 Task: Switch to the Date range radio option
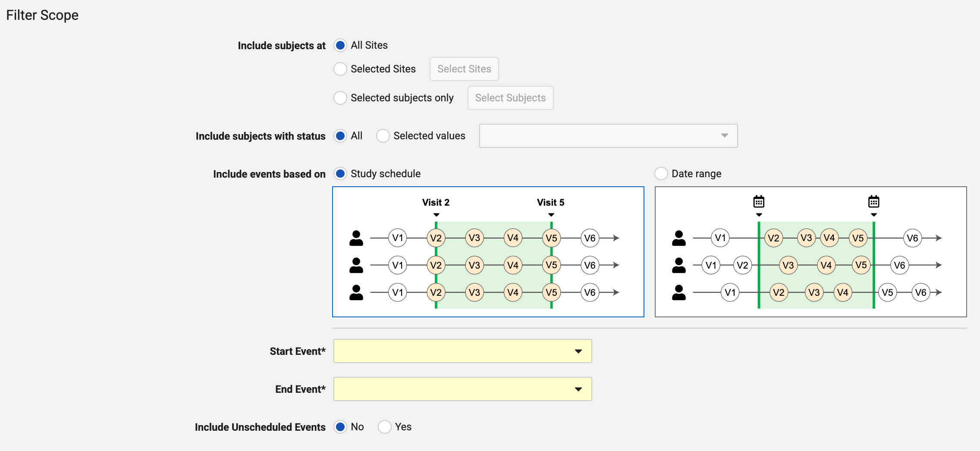(x=661, y=174)
